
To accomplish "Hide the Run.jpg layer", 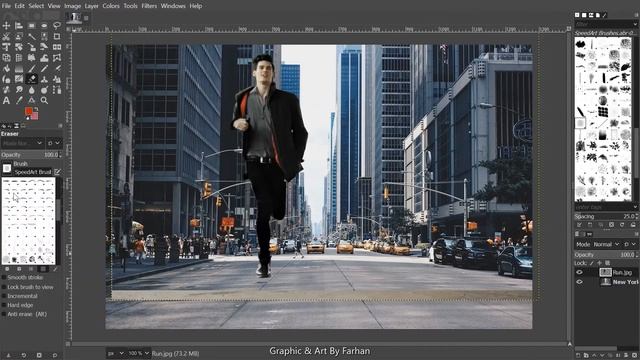I will coord(579,272).
